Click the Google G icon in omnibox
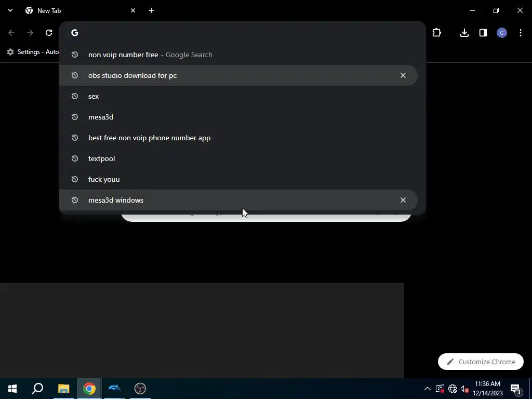 pyautogui.click(x=75, y=33)
